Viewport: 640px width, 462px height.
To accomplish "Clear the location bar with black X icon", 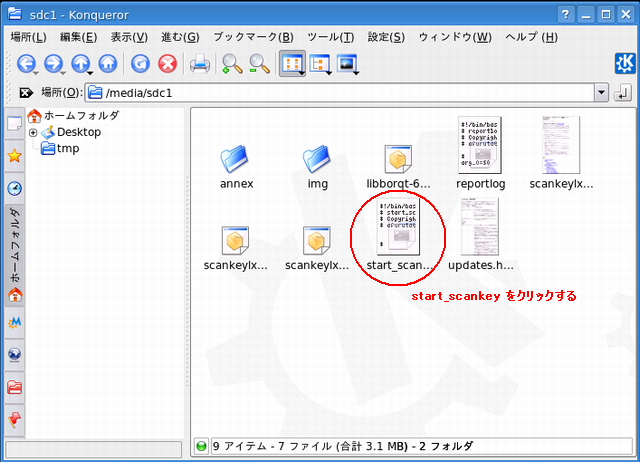I will (26, 93).
